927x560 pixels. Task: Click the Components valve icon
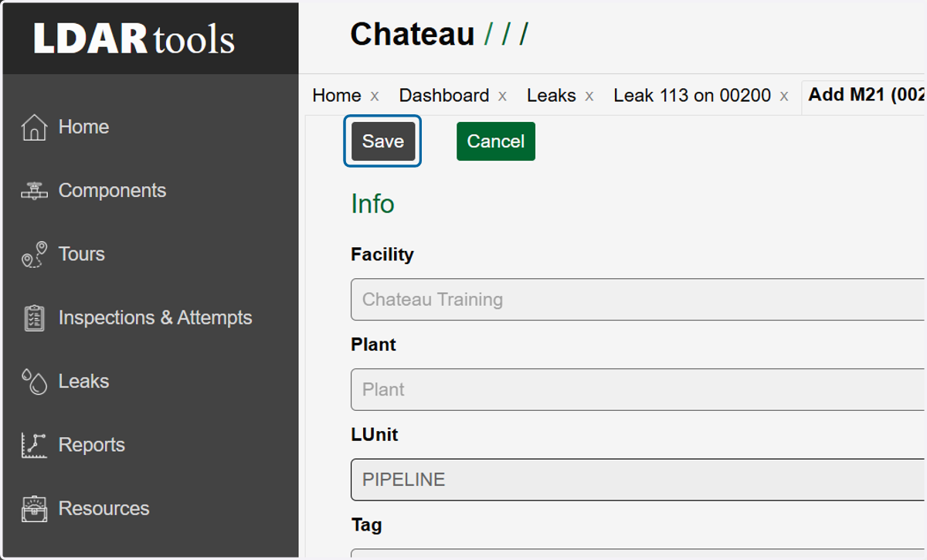click(x=34, y=191)
